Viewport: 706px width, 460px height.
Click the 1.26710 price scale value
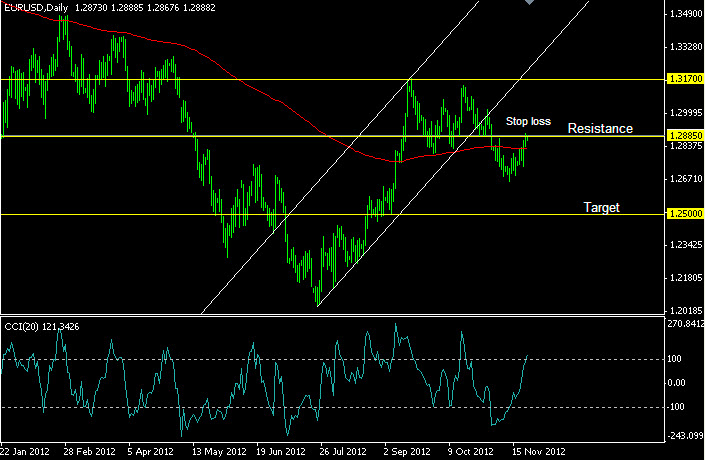[x=686, y=179]
